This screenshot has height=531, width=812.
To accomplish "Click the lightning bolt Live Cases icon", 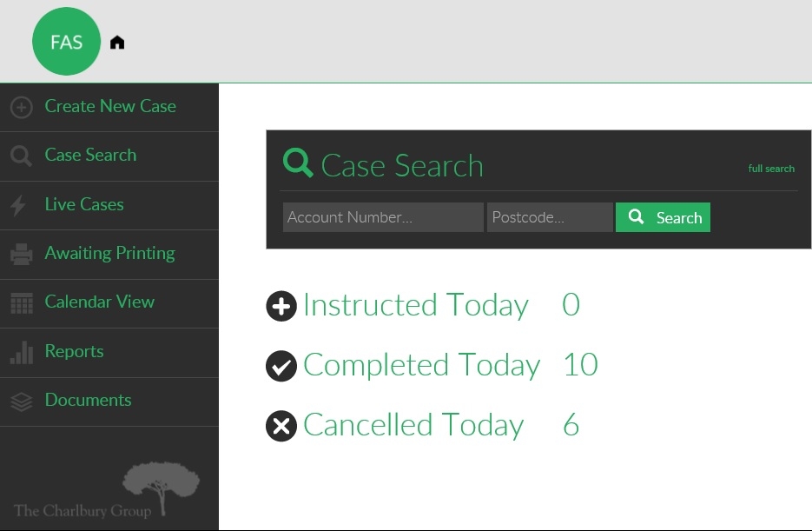I will click(19, 205).
